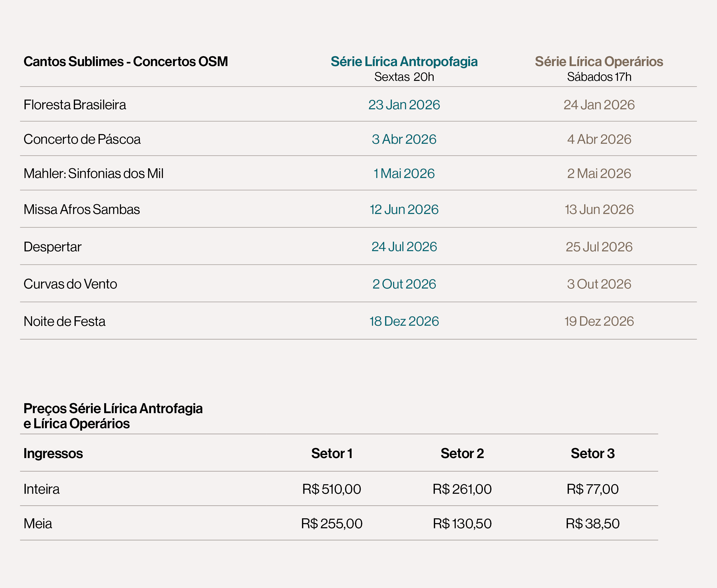Click the Despertar concert title

[x=52, y=247]
